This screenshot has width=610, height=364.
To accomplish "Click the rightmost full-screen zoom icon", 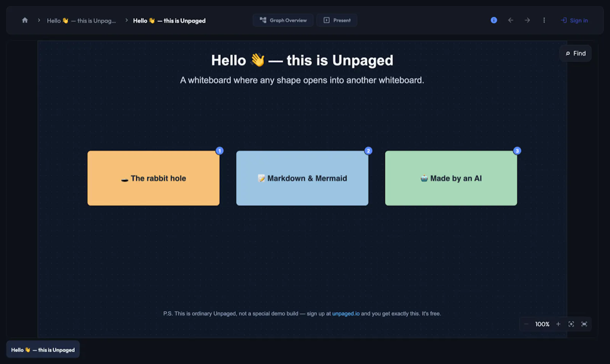I will (x=584, y=324).
